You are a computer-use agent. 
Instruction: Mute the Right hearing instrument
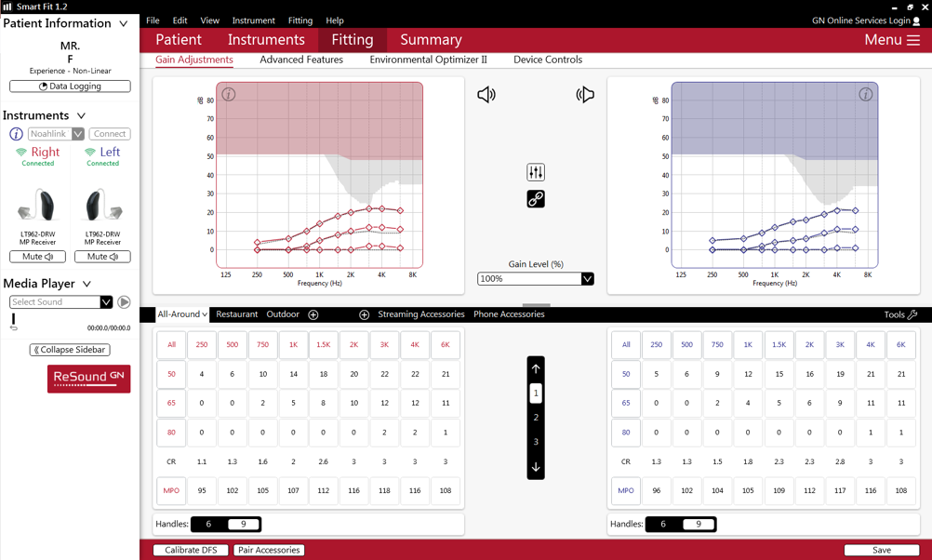pos(37,257)
